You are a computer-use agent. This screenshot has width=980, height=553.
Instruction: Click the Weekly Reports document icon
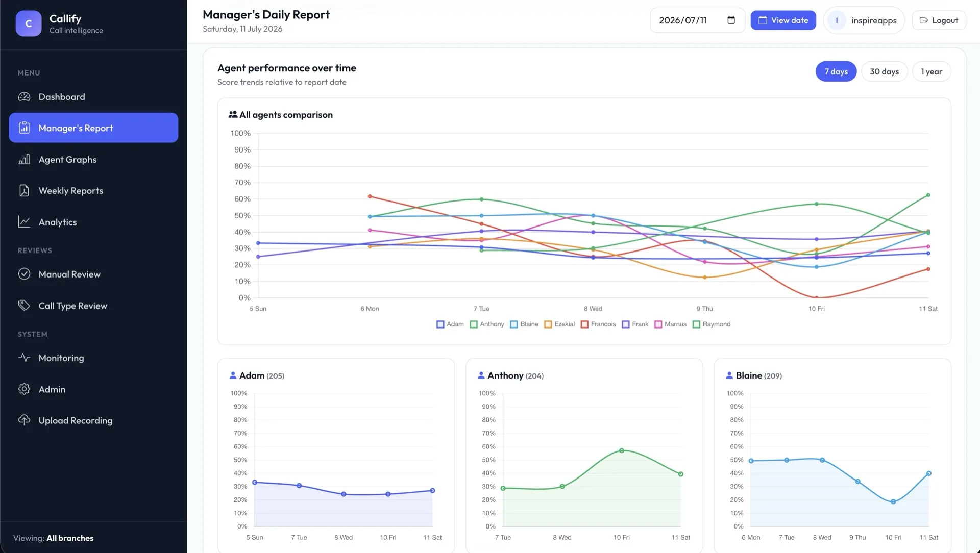coord(24,191)
